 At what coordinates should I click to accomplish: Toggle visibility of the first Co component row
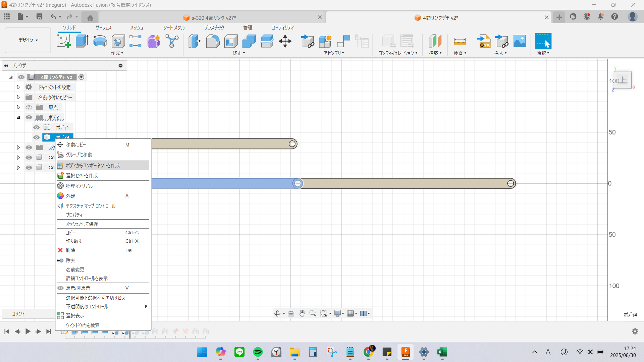29,158
